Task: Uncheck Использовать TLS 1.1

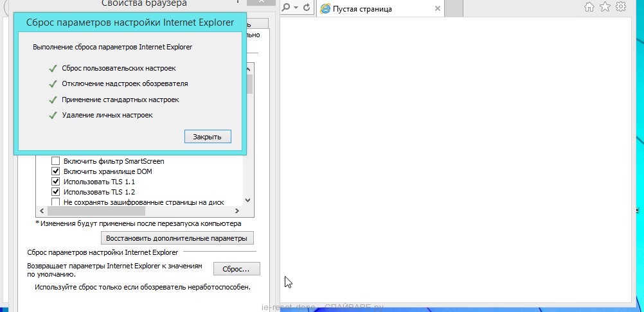Action: (55, 182)
